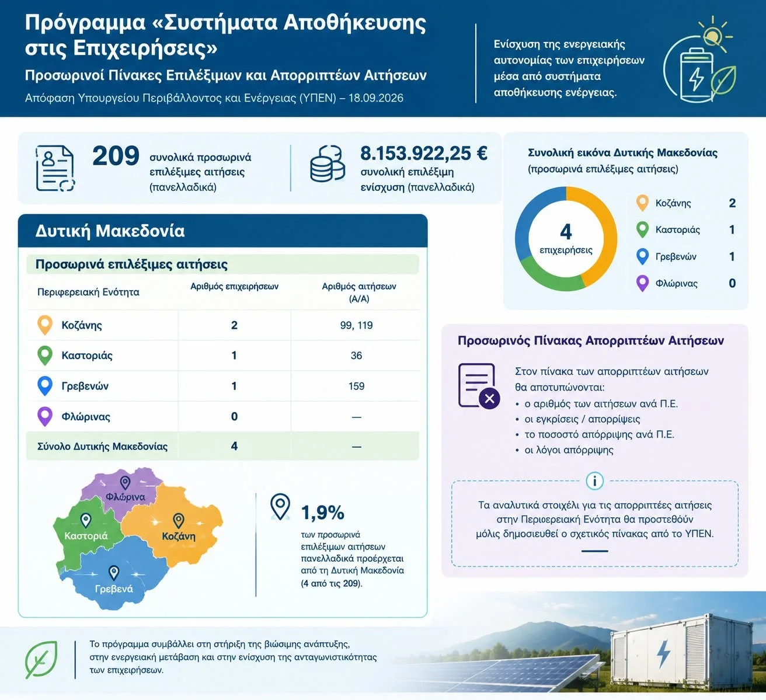Click the 8.153.922,25 € total amount
The height and width of the screenshot is (700, 766).
[x=424, y=153]
